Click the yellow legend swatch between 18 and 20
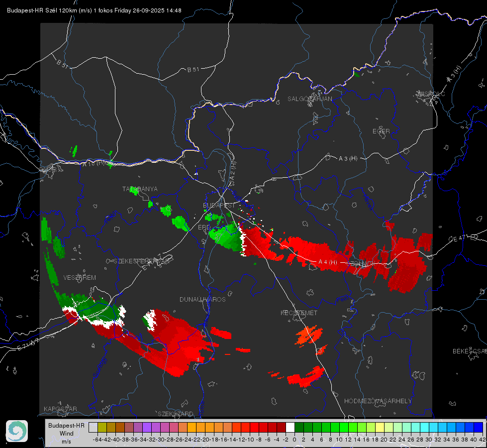The height and width of the screenshot is (448, 487). tap(380, 427)
